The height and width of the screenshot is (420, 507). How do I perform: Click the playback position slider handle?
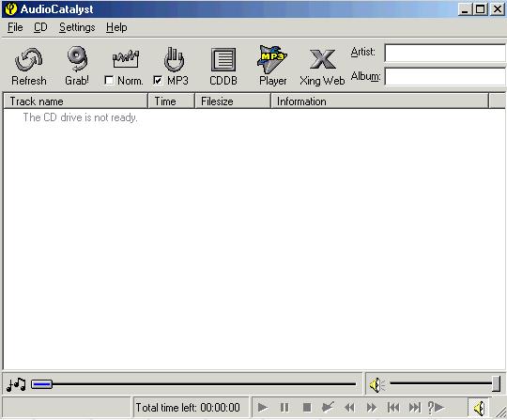point(41,384)
